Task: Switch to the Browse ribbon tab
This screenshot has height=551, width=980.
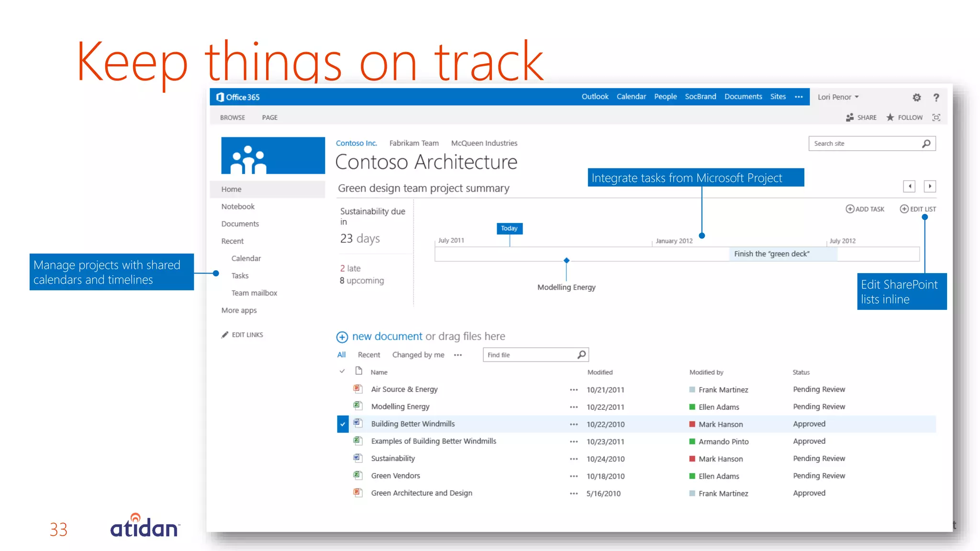Action: 233,118
